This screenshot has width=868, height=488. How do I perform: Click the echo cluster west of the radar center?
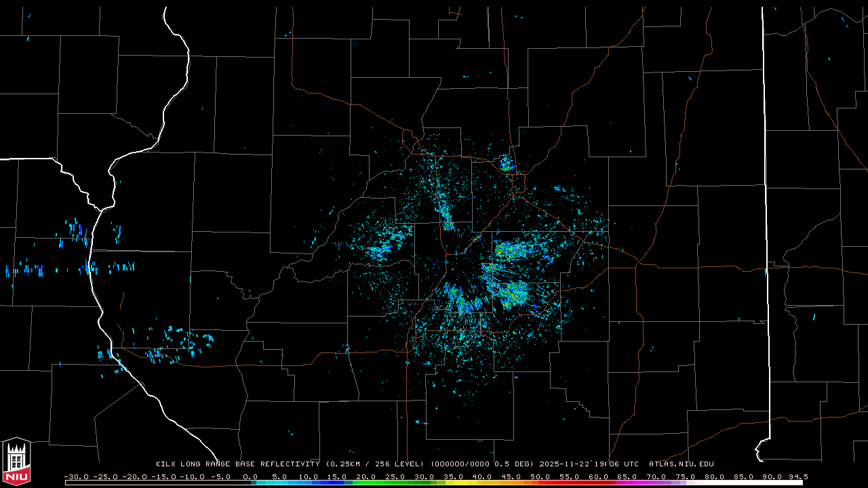coord(378,251)
